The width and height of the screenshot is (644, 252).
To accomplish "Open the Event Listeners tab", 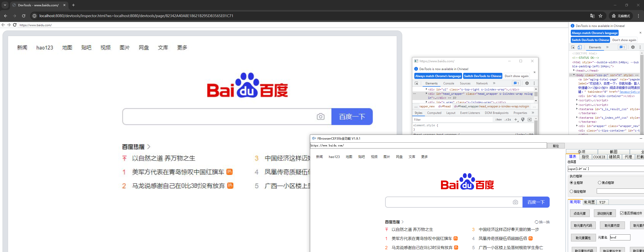I will coord(470,113).
